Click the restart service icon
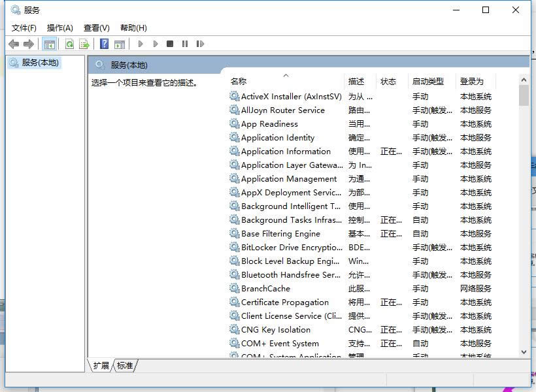 coord(201,44)
